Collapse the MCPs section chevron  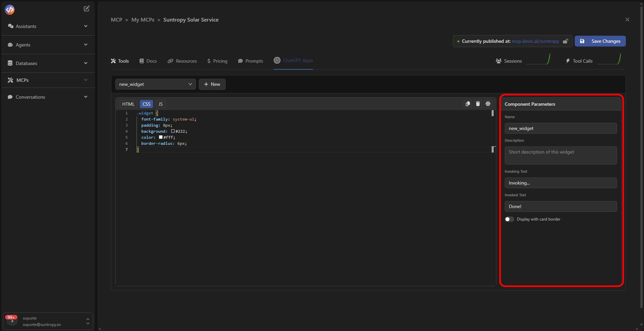(x=86, y=80)
